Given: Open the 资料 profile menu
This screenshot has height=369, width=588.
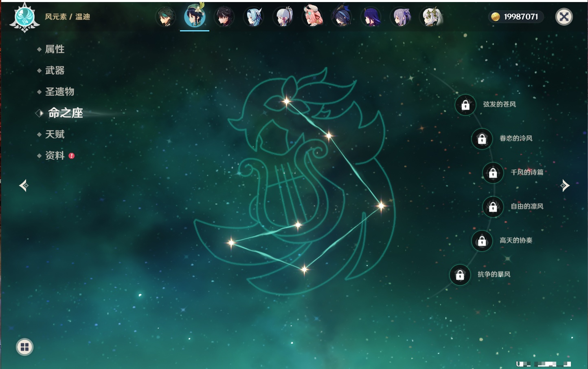Looking at the screenshot, I should click(x=55, y=155).
